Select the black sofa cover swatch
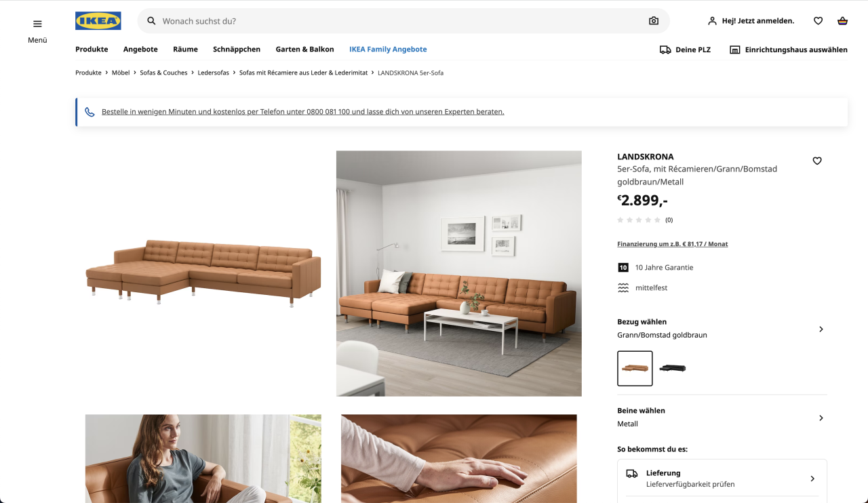The image size is (868, 503). [x=673, y=368]
